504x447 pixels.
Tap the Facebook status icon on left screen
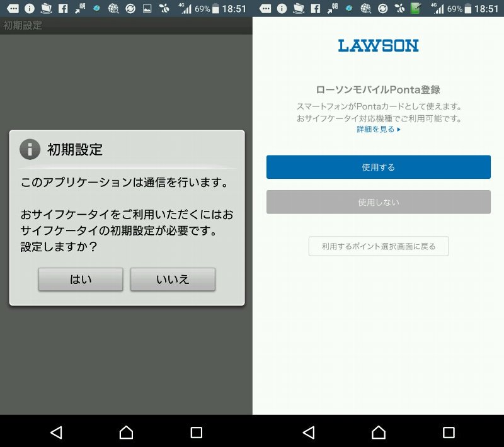click(x=63, y=9)
